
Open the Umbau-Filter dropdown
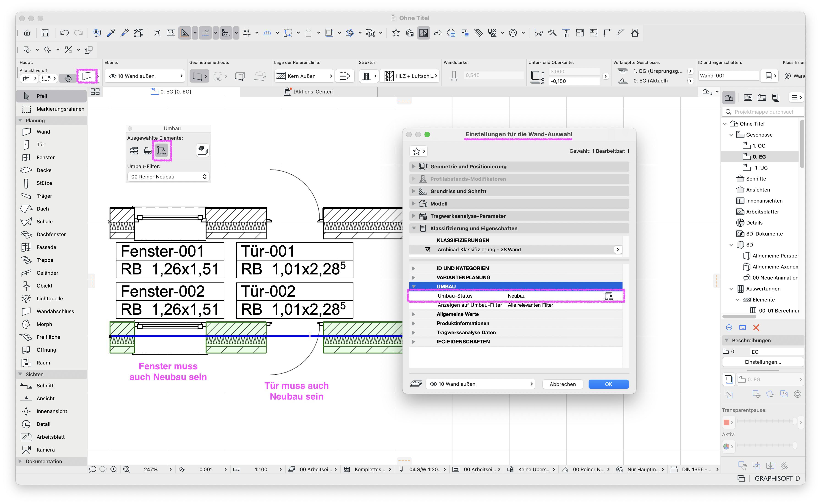(168, 177)
